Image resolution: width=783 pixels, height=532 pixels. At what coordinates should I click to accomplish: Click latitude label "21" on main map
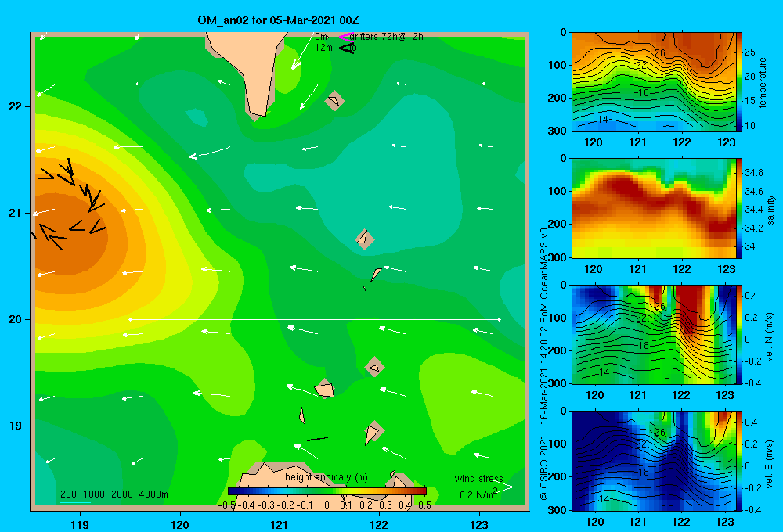(x=15, y=213)
